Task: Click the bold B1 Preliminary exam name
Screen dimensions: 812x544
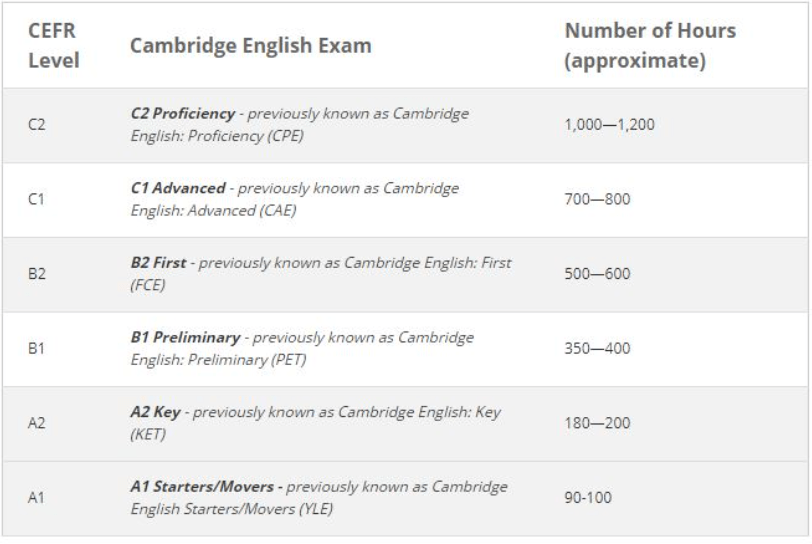Action: click(x=185, y=338)
